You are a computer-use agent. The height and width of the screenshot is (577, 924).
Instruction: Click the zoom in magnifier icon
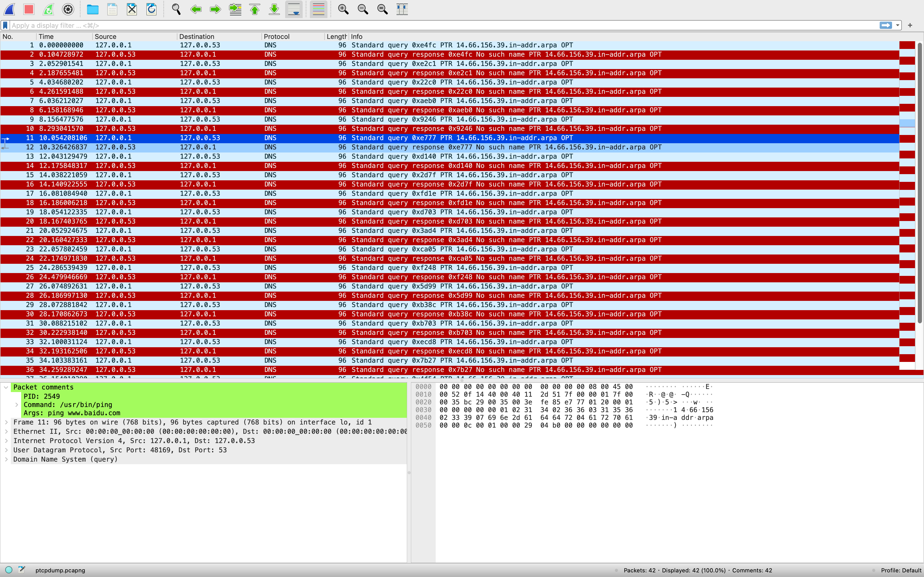pyautogui.click(x=343, y=9)
